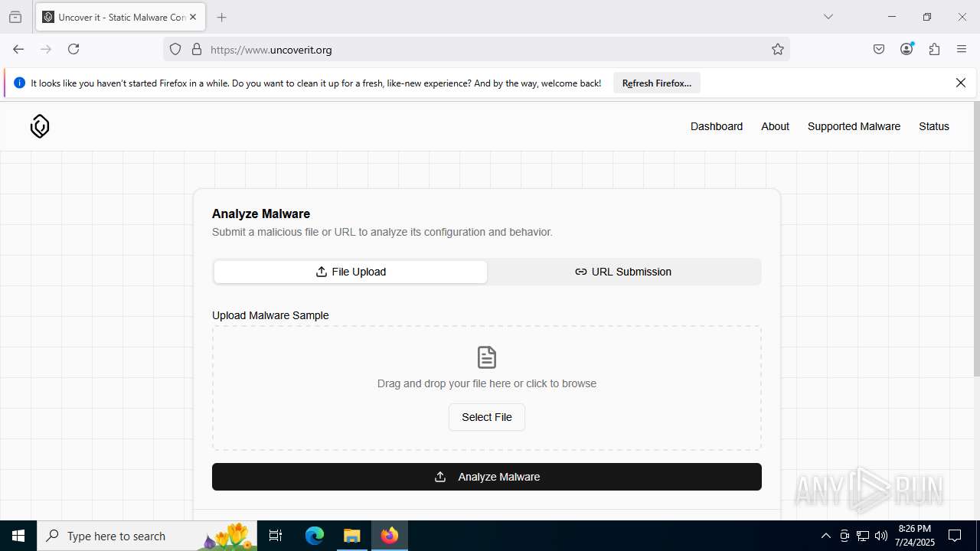The image size is (980, 551).
Task: Open File Explorer from taskbar
Action: point(351,536)
